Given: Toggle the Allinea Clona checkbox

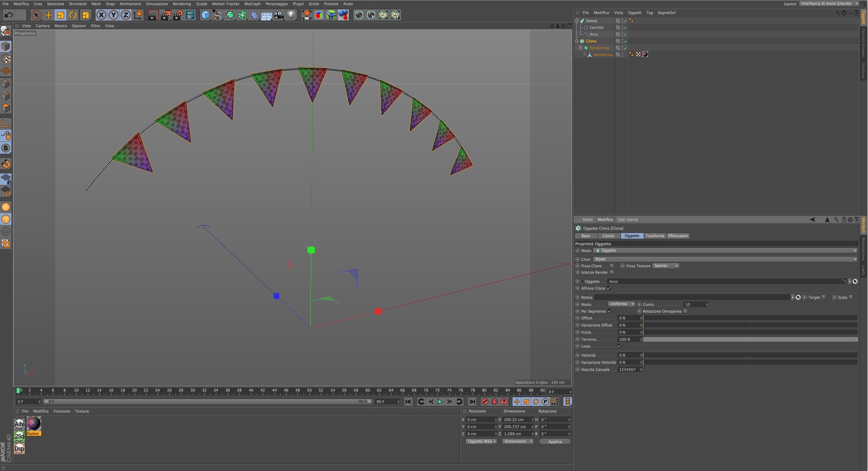Looking at the screenshot, I should (609, 288).
